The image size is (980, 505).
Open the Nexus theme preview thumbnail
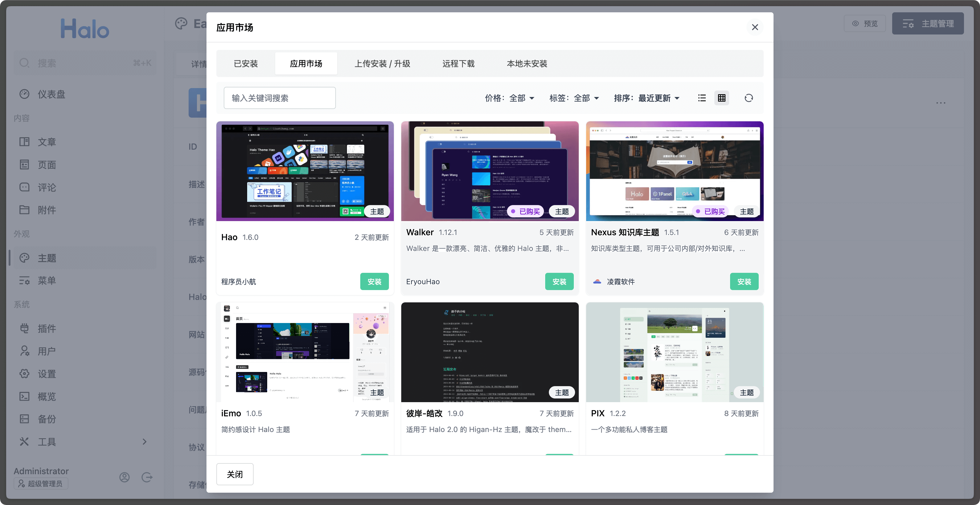tap(675, 171)
